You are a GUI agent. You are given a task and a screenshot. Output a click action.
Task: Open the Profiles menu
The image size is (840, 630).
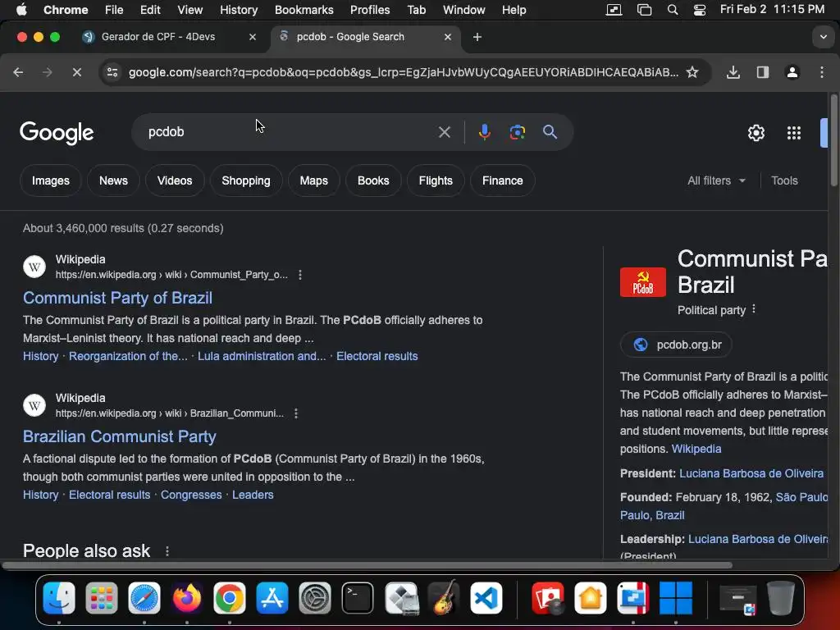click(x=370, y=10)
